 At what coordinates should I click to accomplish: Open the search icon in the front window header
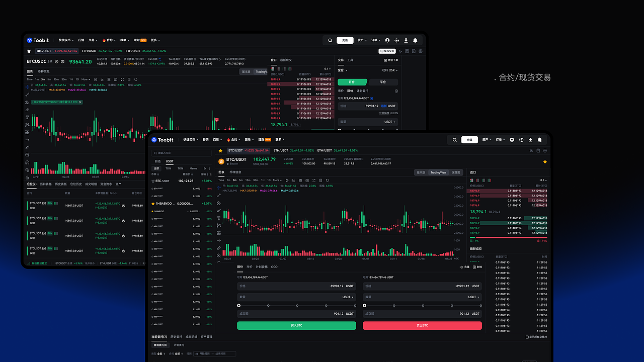pos(454,140)
